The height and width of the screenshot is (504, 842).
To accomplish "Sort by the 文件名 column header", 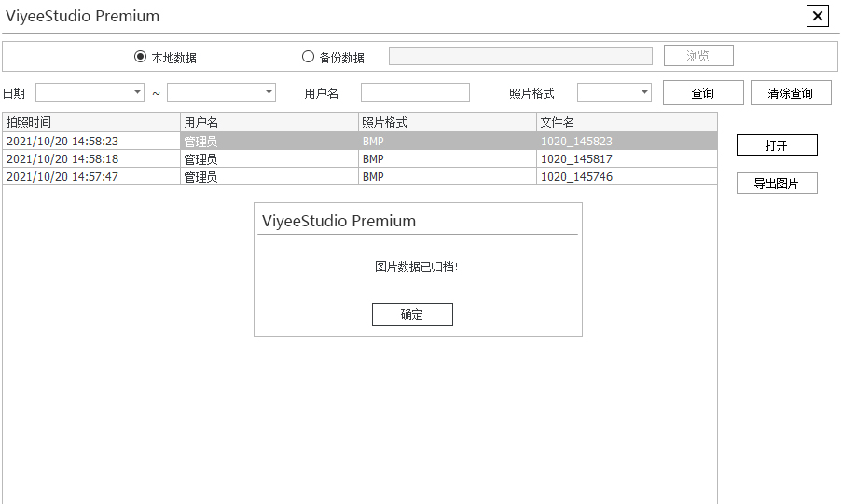I will pos(626,122).
